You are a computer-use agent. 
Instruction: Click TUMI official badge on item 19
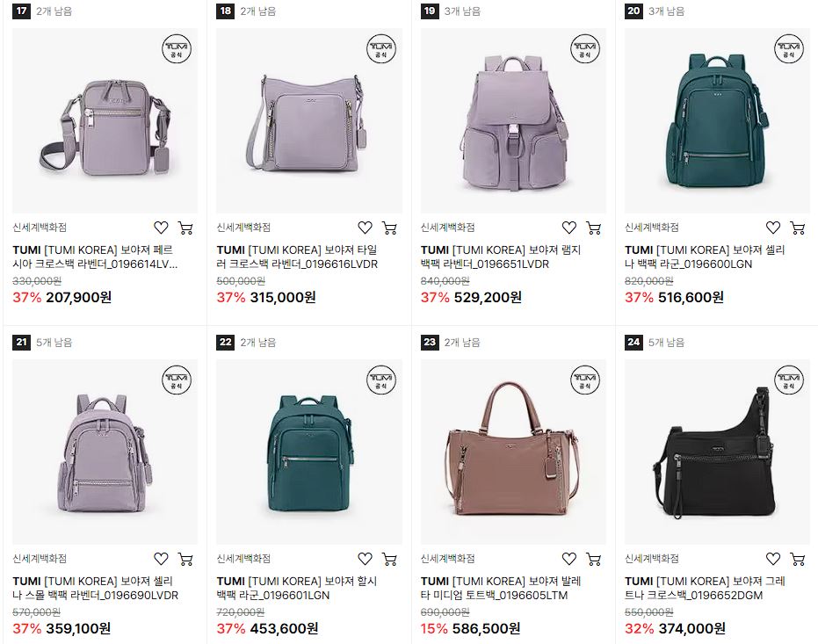click(585, 48)
